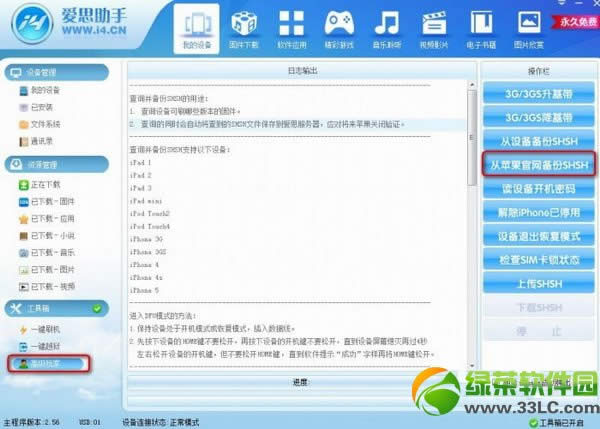Screen dimensions: 600x429
Task: Click the log scrollbar down arrow
Action: [472, 365]
